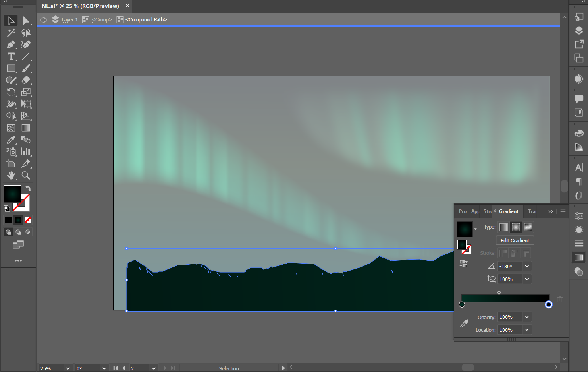Reverse the gradient in Gradient panel
The width and height of the screenshot is (588, 372).
coord(463,264)
